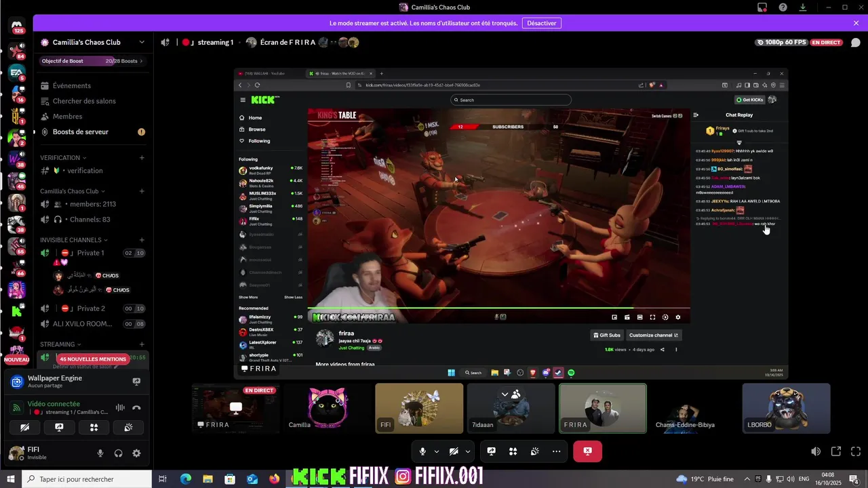Jump to 45 NOUVELLES MENTIONS

[x=92, y=359]
